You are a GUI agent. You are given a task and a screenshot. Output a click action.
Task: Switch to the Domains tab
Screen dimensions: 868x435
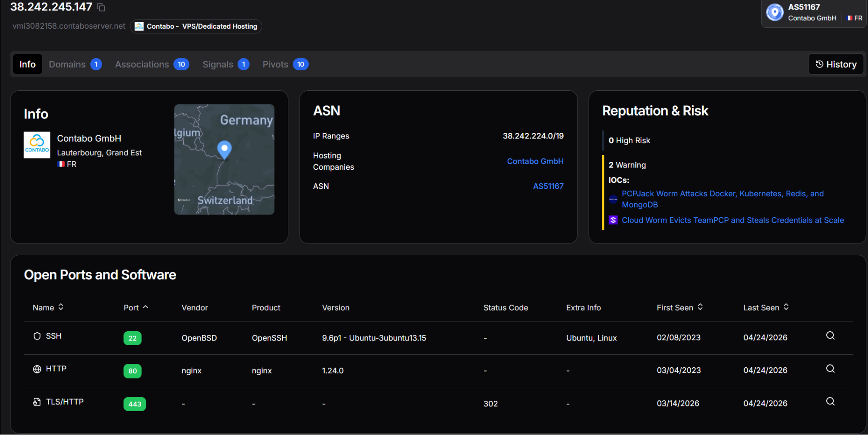[x=75, y=64]
